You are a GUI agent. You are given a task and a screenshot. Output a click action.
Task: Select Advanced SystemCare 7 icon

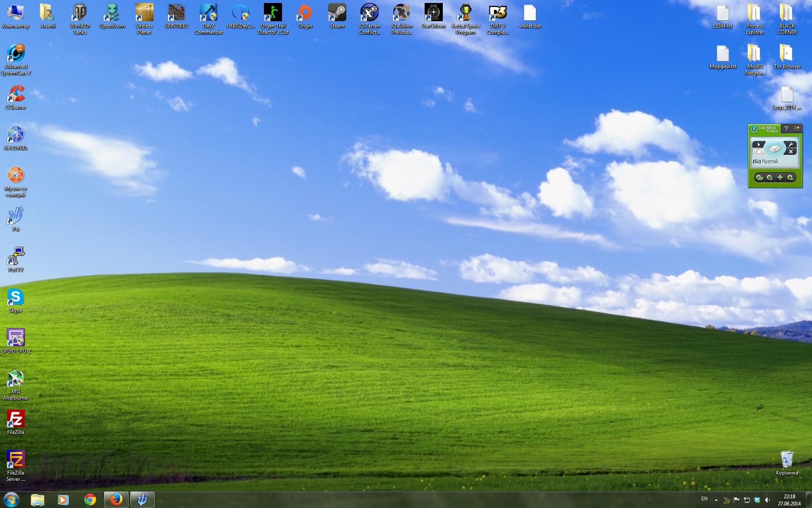point(16,60)
